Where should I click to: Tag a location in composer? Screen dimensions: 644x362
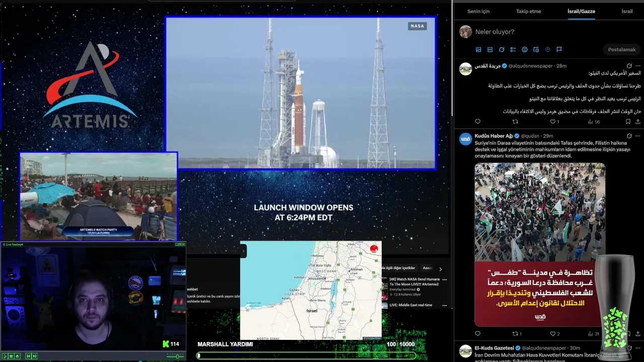pyautogui.click(x=547, y=50)
